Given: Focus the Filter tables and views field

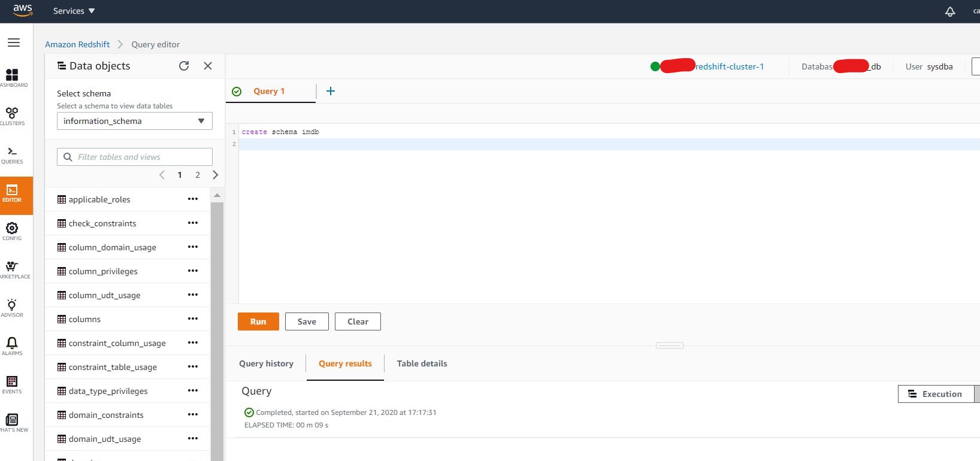Looking at the screenshot, I should click(x=135, y=157).
